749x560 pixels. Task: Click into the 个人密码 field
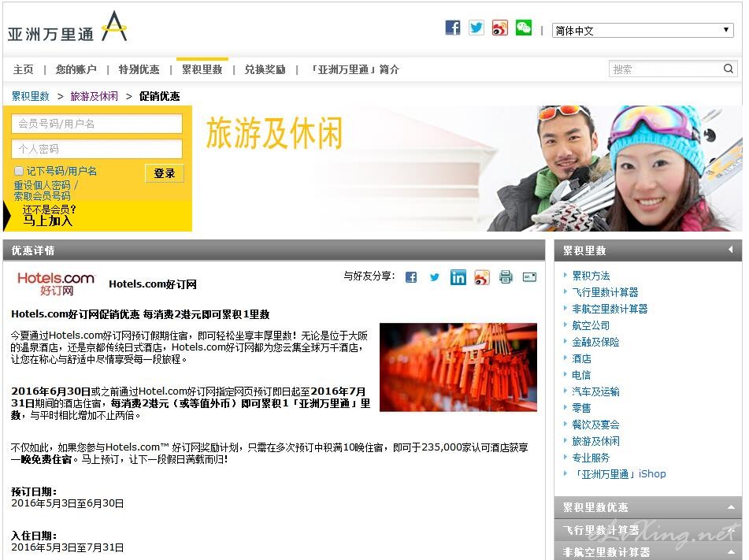[x=97, y=149]
